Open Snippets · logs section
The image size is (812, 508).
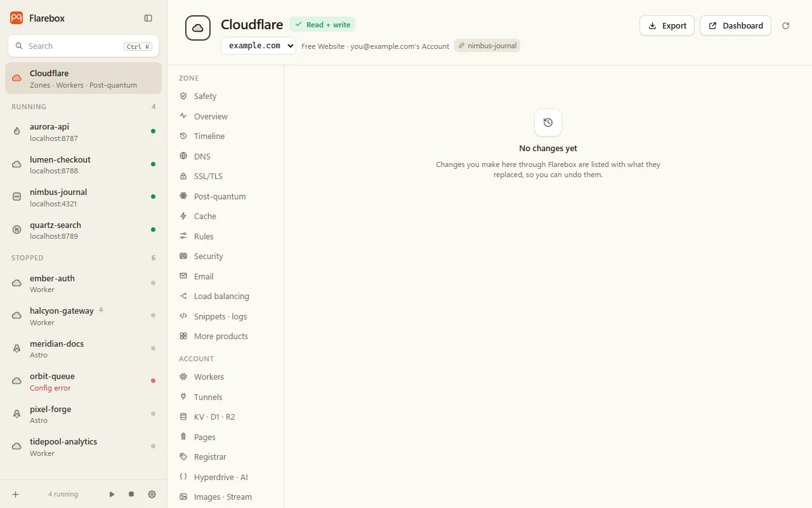pyautogui.click(x=225, y=316)
